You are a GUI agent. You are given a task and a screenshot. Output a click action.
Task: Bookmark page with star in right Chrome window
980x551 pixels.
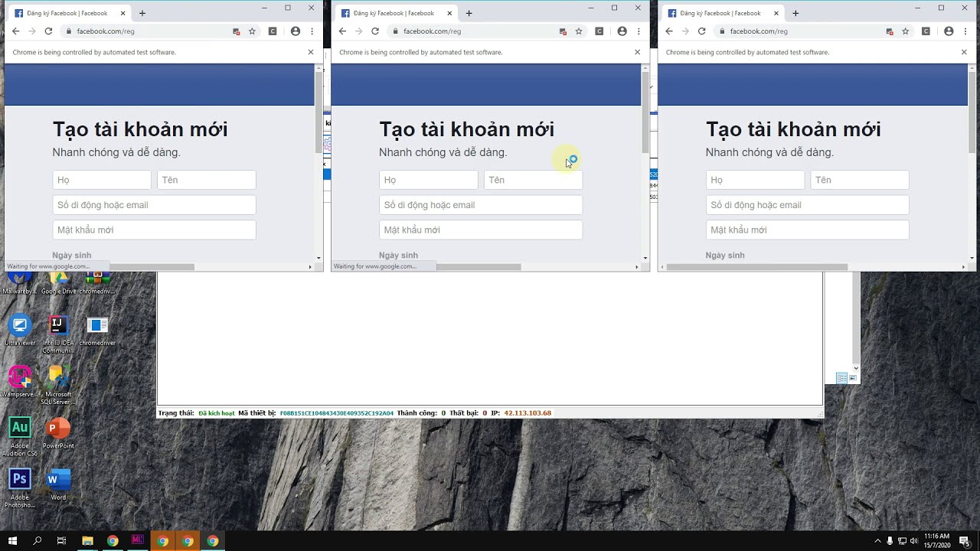click(906, 31)
